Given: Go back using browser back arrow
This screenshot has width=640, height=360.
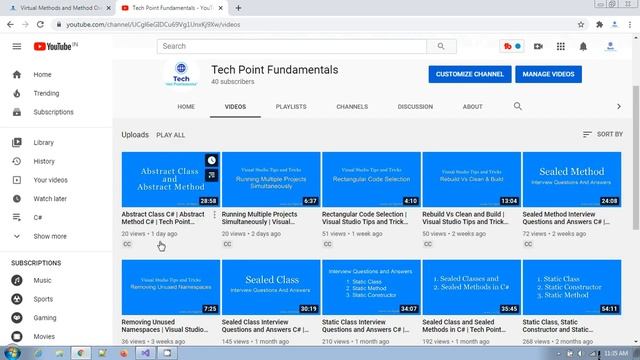Looking at the screenshot, I should (10, 24).
